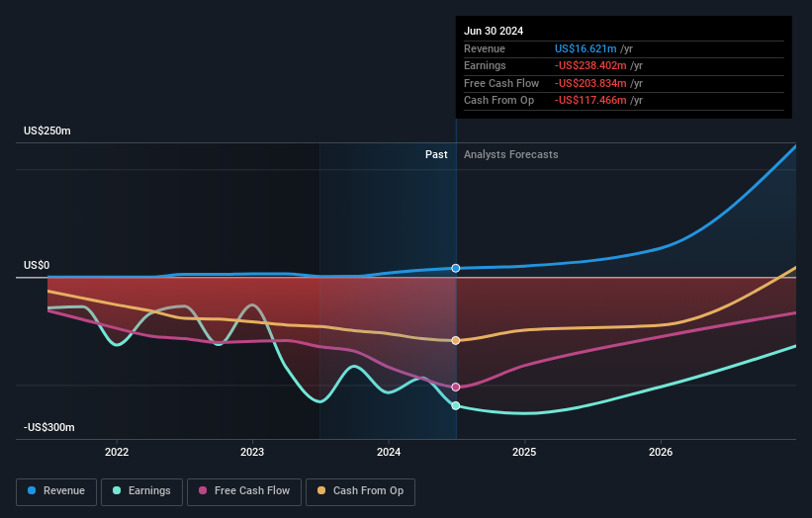The image size is (812, 518).
Task: Click the Analysts Forecasts label
Action: coord(511,154)
